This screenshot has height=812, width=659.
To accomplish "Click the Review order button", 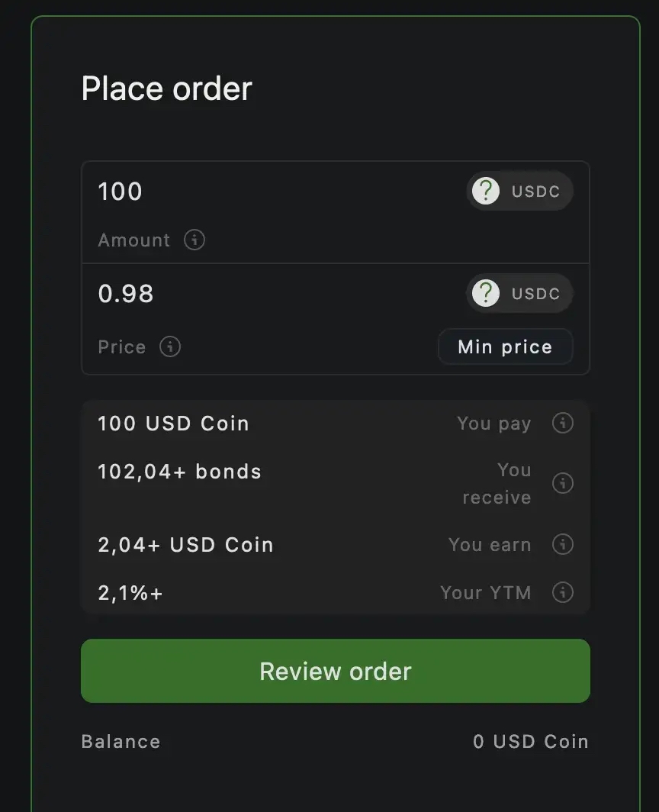I will 336,671.
